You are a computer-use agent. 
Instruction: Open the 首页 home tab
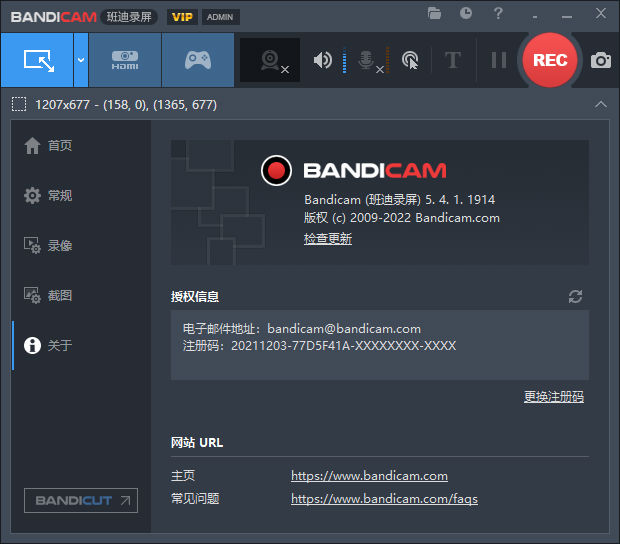pos(81,145)
